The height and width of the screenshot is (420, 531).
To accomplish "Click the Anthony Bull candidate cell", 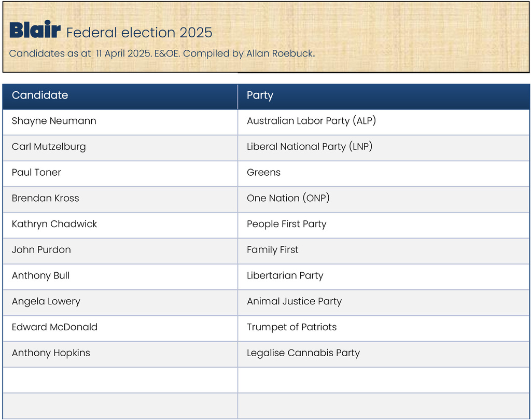I will pyautogui.click(x=40, y=276).
